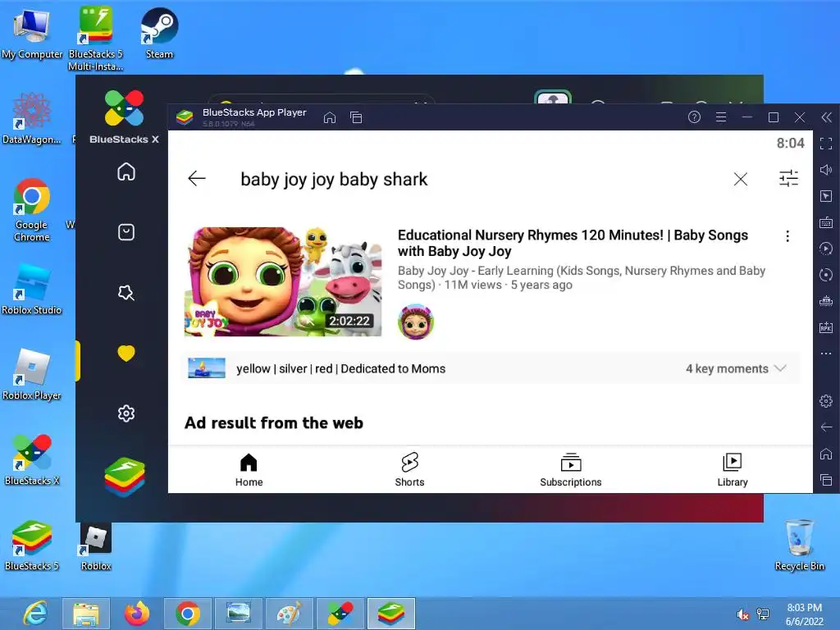Open BlueStacks App Player home icon in title bar

point(330,117)
